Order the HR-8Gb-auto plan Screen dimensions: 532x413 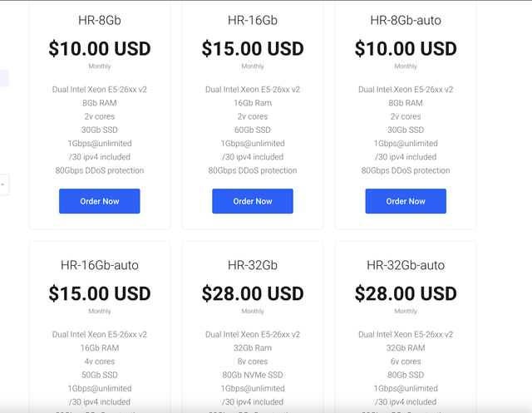tap(405, 201)
